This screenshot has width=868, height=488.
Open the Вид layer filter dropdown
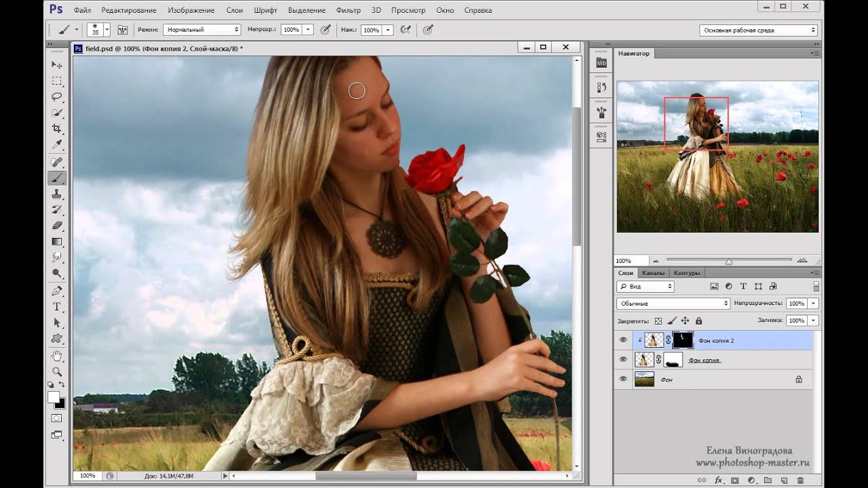click(645, 287)
